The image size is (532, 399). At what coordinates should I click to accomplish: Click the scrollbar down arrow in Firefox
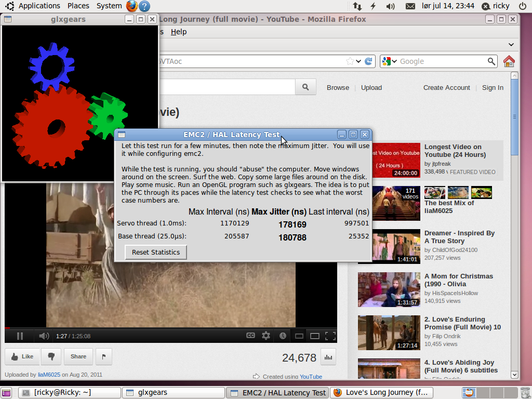514,375
